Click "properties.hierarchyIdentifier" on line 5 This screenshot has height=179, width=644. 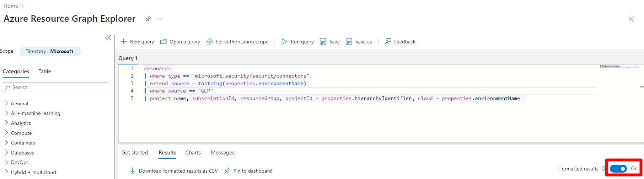(x=367, y=98)
